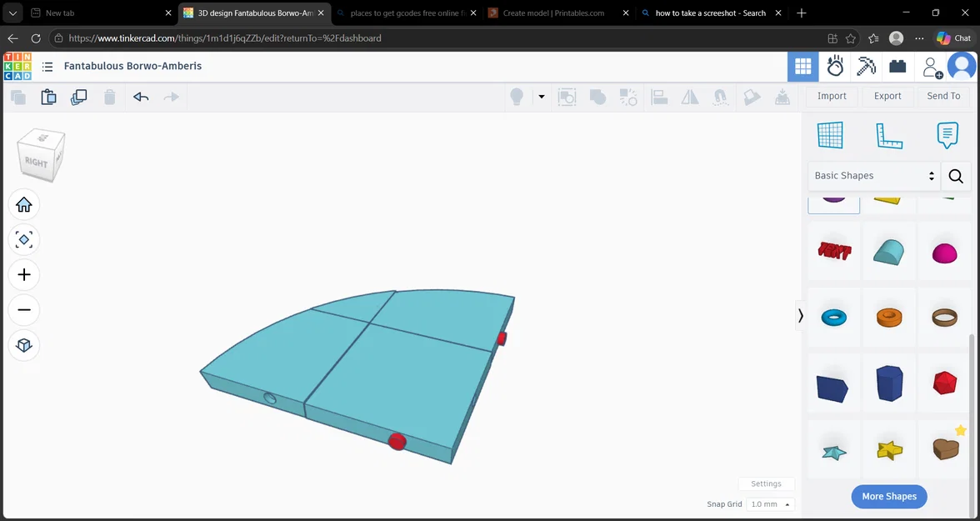Switch to 3D Design grid view
The width and height of the screenshot is (980, 521).
[x=803, y=67]
